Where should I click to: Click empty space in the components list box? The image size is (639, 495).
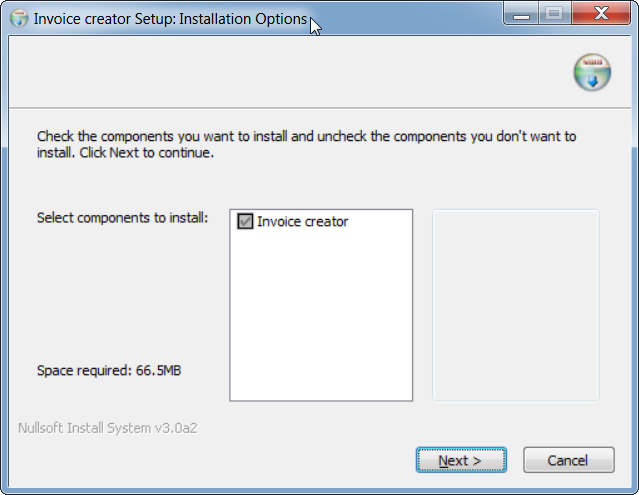(x=320, y=320)
